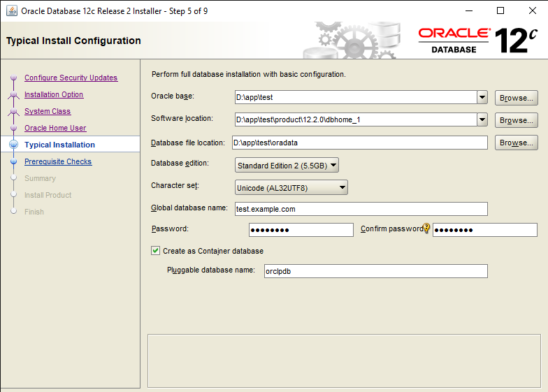Screen dimensions: 548x392
Task: Browse for Database file location
Action: (516, 143)
